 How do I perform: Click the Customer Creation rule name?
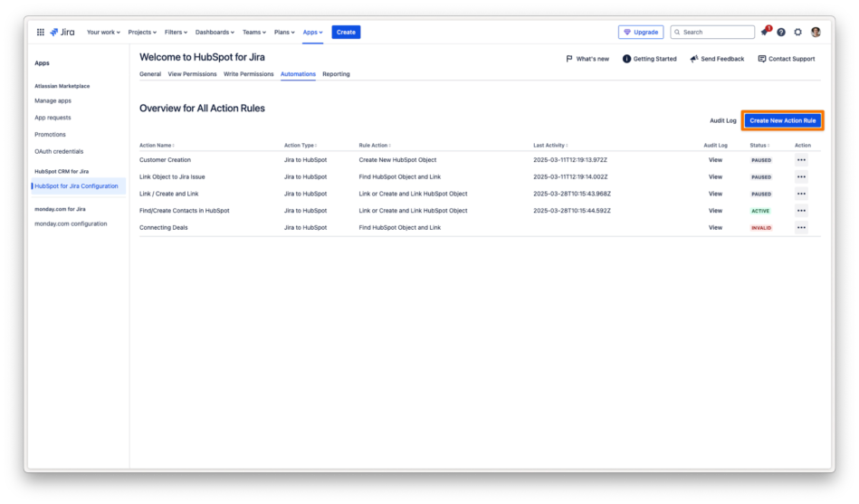click(165, 160)
